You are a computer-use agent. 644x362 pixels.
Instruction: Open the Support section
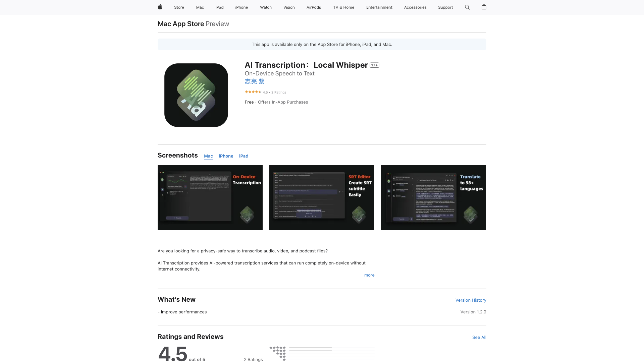445,7
